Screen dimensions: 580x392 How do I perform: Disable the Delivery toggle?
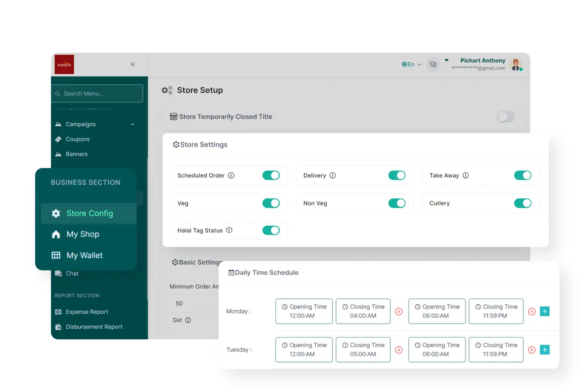[x=397, y=175]
